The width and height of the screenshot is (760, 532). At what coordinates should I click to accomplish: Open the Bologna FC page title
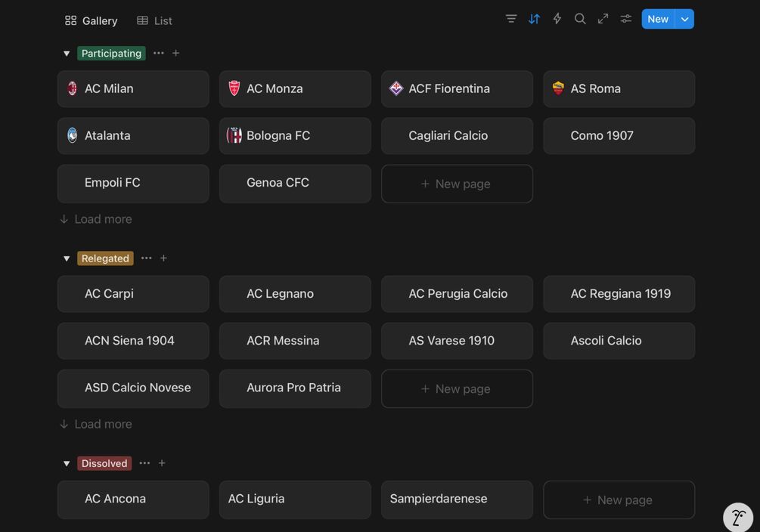(x=278, y=136)
